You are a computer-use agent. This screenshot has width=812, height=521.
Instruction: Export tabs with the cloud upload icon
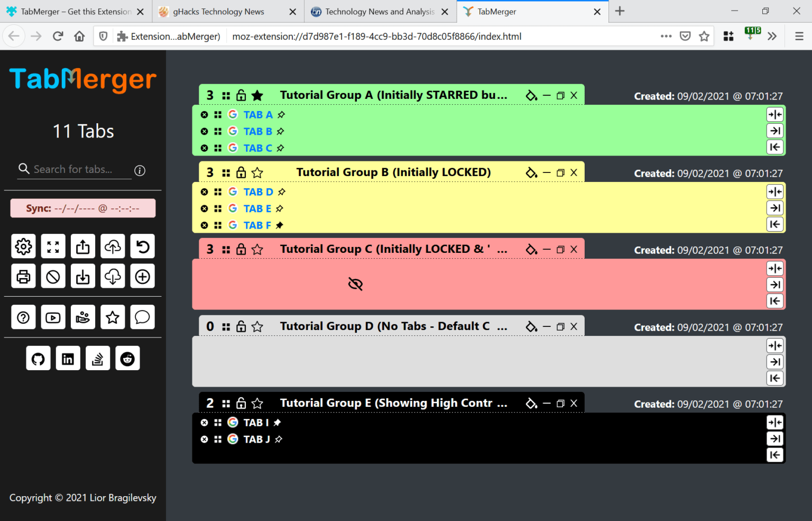[113, 246]
